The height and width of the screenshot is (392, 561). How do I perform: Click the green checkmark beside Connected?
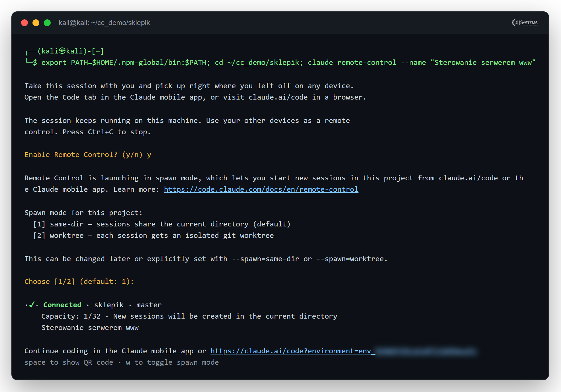(x=32, y=305)
